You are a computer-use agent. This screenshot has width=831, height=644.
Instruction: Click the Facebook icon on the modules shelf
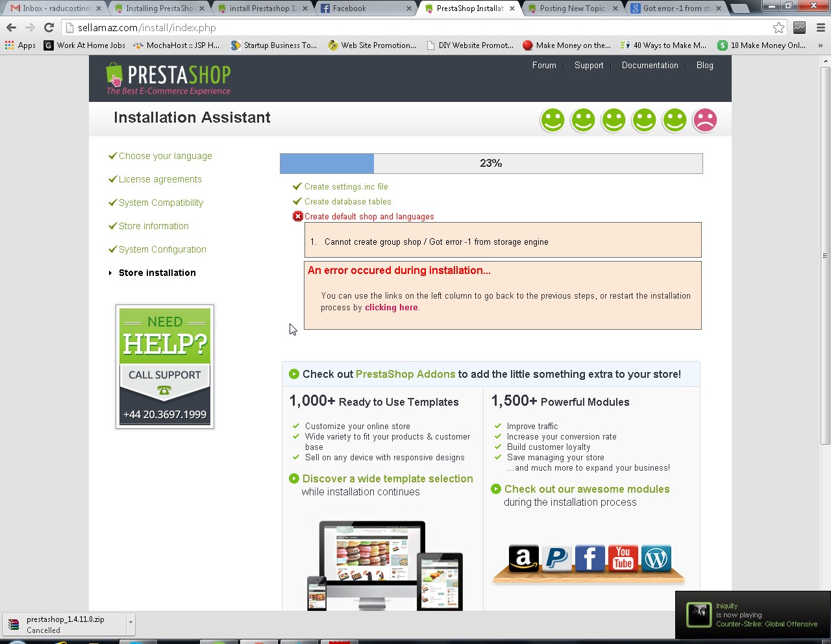click(589, 558)
